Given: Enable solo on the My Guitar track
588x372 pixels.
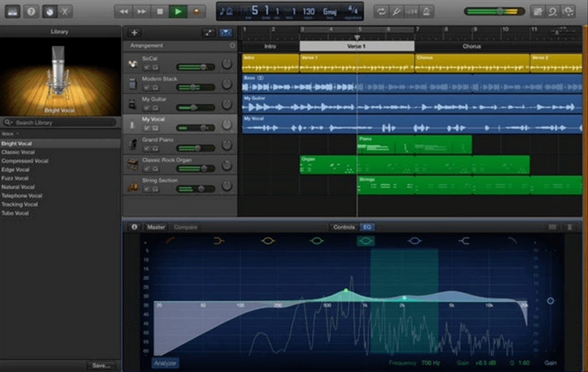Looking at the screenshot, I should click(x=155, y=107).
